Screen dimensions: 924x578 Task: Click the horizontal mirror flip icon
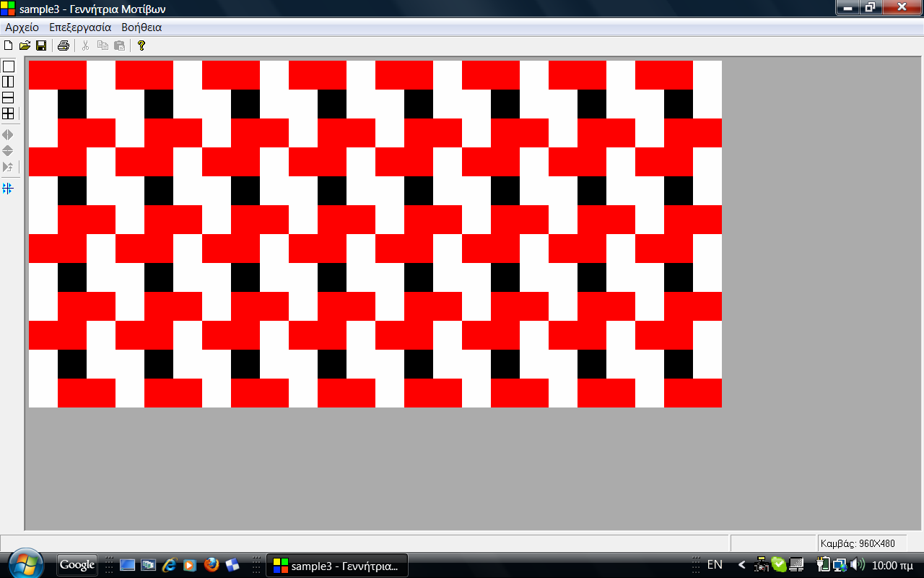point(8,135)
